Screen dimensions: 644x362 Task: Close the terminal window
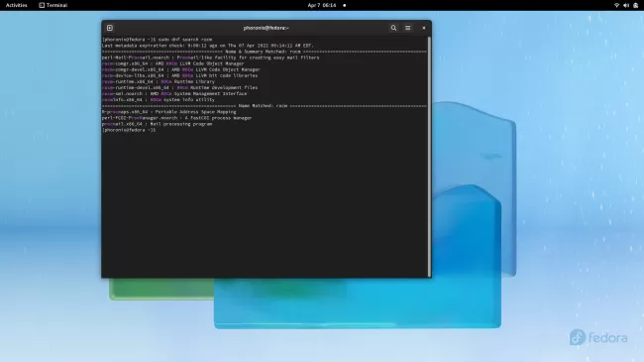pyautogui.click(x=424, y=28)
